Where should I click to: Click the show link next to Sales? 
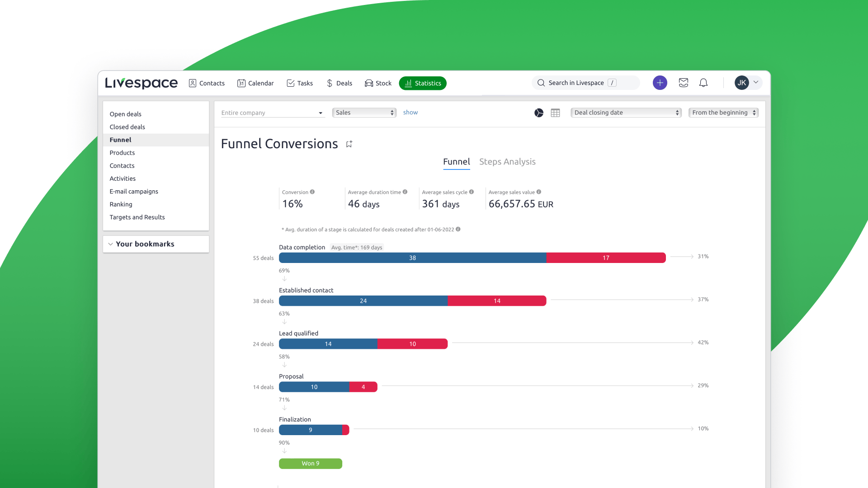point(410,113)
